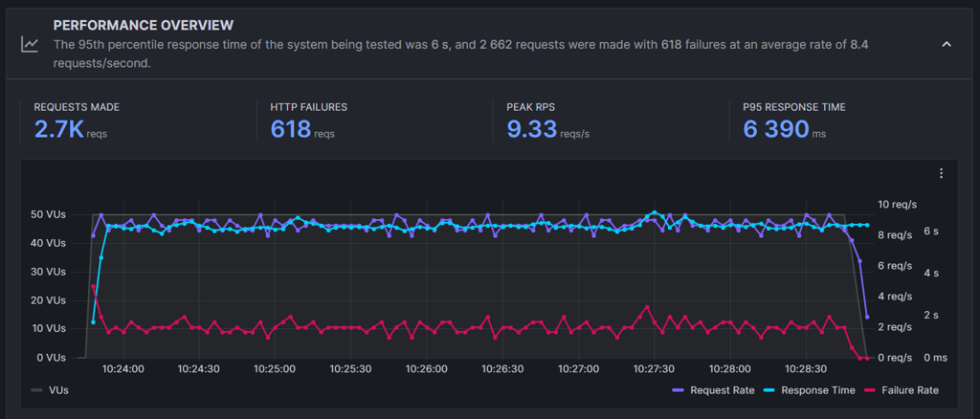Click the 50 VUs axis label
The width and height of the screenshot is (980, 419).
47,215
